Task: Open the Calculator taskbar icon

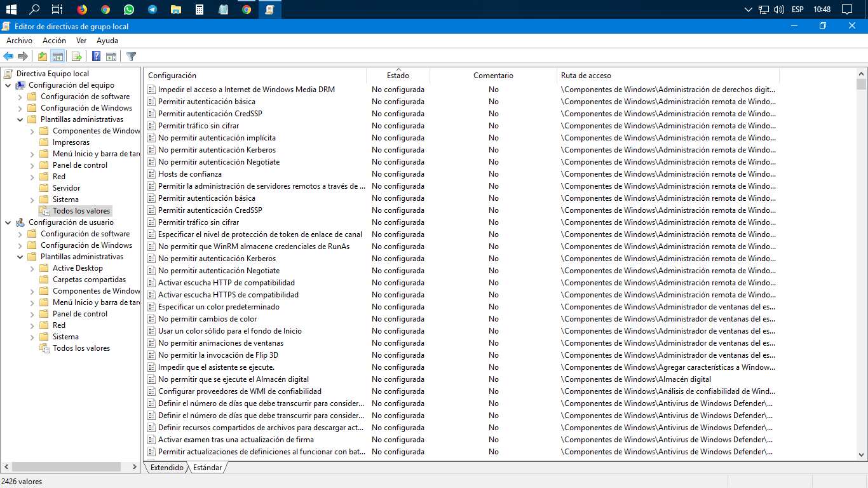Action: tap(200, 10)
